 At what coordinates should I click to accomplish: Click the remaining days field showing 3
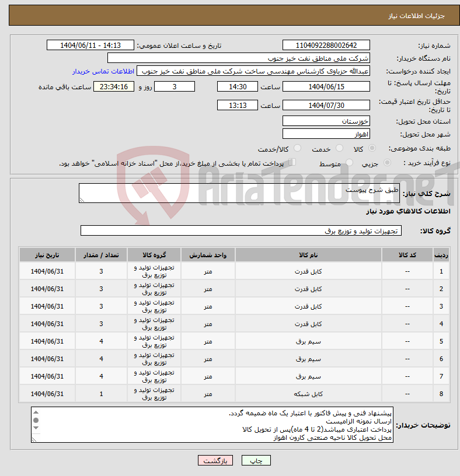175,86
